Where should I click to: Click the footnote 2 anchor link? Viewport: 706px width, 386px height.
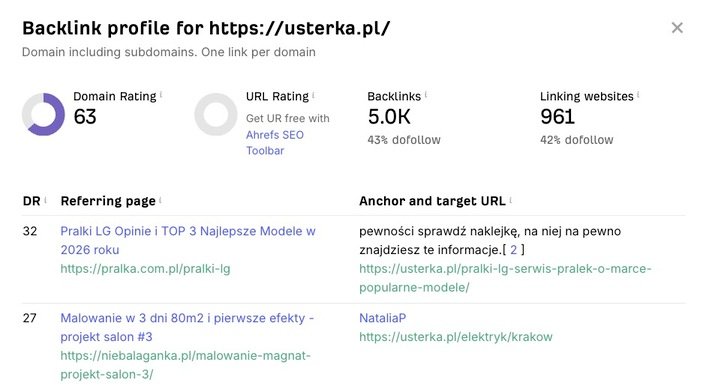[x=513, y=250]
